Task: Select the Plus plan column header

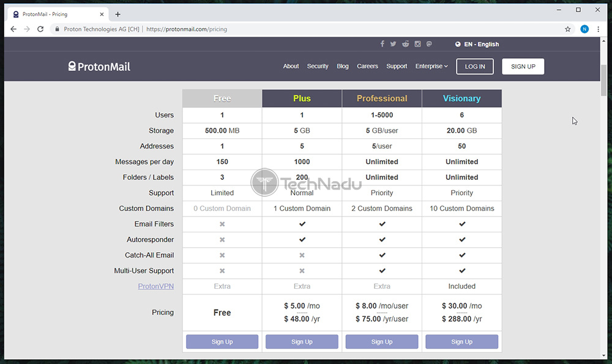Action: pos(302,98)
